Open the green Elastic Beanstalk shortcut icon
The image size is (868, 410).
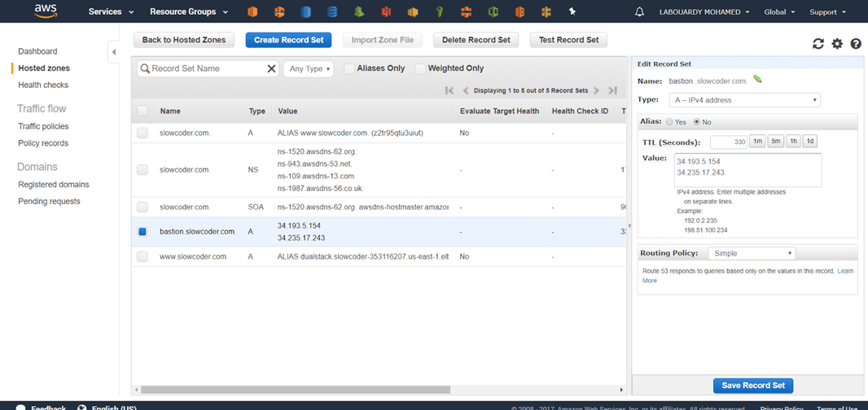(x=361, y=11)
